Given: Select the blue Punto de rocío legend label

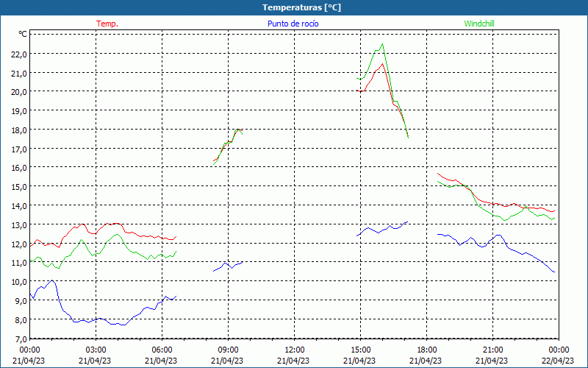Looking at the screenshot, I should 293,24.
